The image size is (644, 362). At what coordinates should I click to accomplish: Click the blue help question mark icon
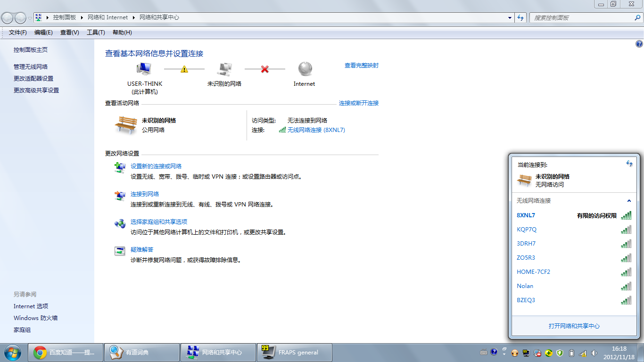(x=639, y=44)
